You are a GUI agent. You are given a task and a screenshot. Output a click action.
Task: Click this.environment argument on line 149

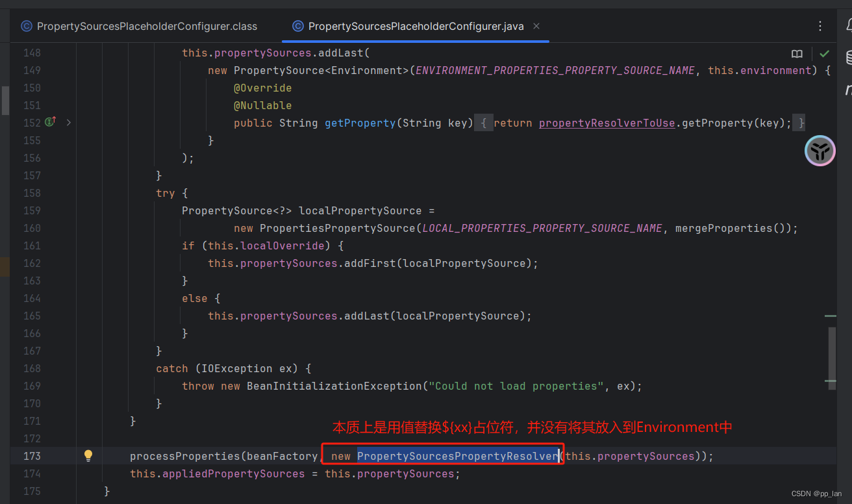pyautogui.click(x=760, y=70)
